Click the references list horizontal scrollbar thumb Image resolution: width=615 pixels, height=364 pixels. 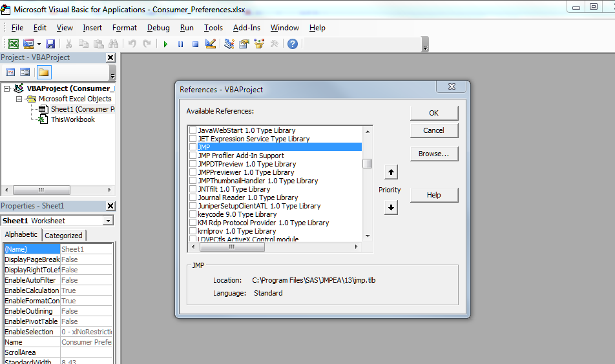(x=232, y=247)
